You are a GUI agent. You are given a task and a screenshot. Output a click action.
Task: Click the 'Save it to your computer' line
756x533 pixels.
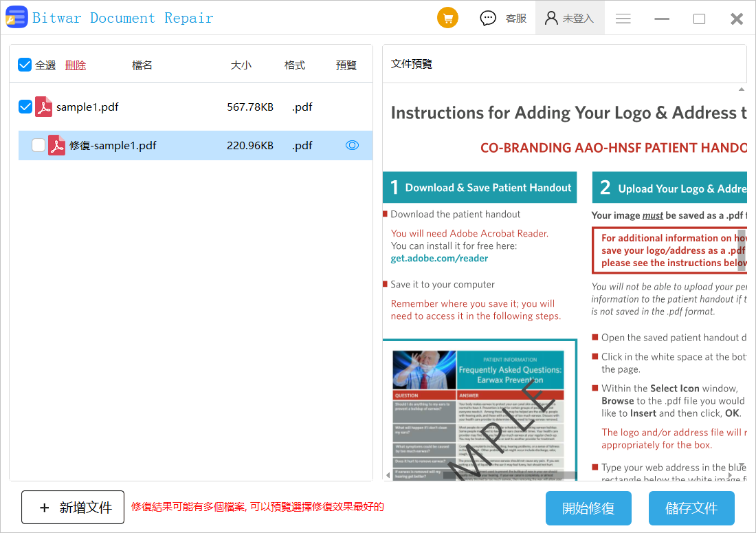[443, 285]
